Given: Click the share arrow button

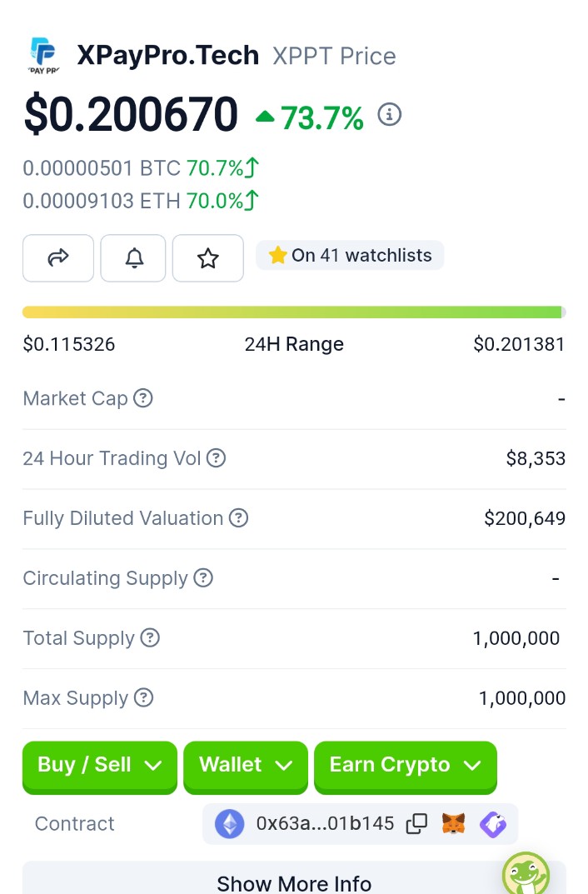Looking at the screenshot, I should click(58, 257).
